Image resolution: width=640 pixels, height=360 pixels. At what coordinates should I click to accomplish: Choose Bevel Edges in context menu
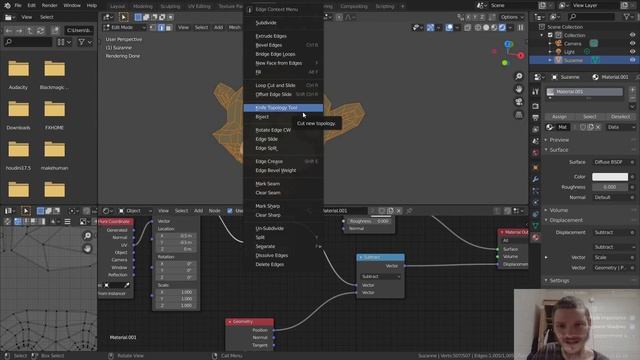pyautogui.click(x=283, y=45)
